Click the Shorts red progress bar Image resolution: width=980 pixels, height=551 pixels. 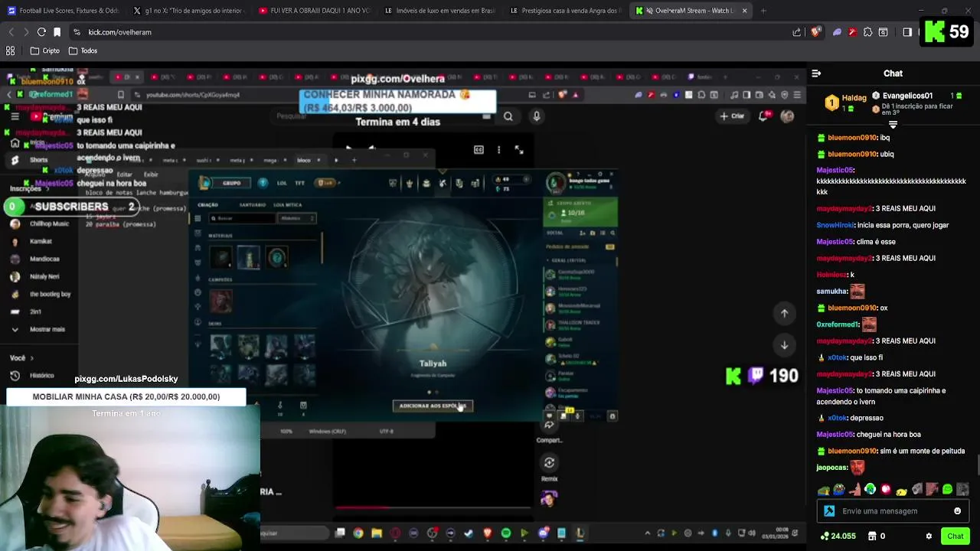click(x=433, y=507)
